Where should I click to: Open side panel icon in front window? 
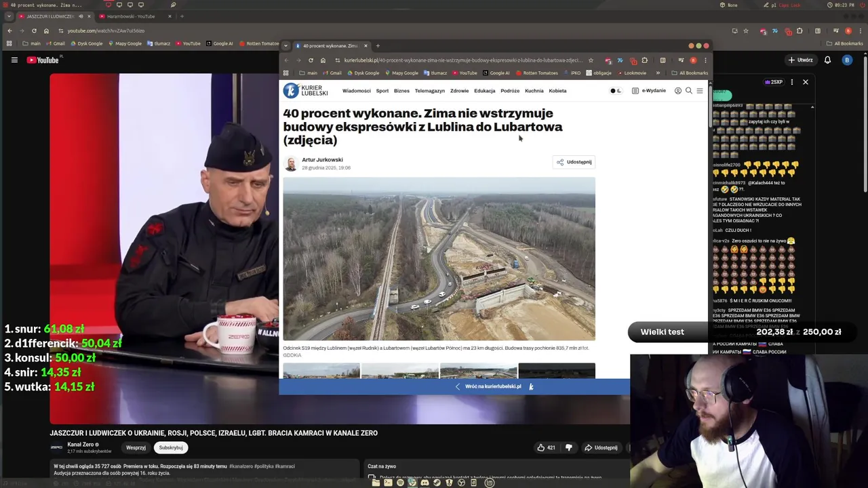[x=663, y=60]
